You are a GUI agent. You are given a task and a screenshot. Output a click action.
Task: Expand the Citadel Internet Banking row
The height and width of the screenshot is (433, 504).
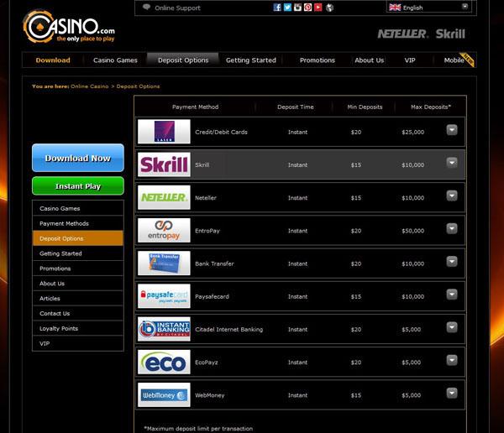(x=452, y=327)
